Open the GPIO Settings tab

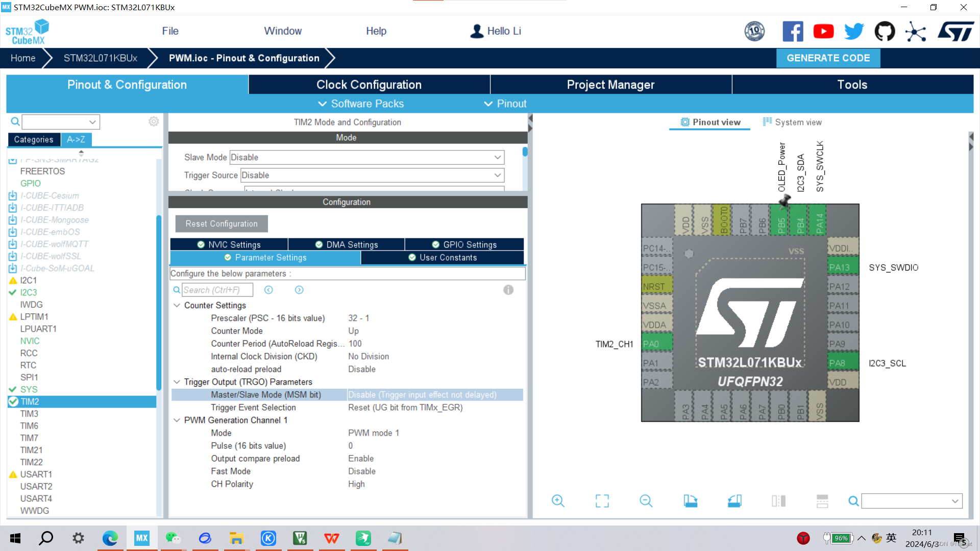tap(464, 244)
